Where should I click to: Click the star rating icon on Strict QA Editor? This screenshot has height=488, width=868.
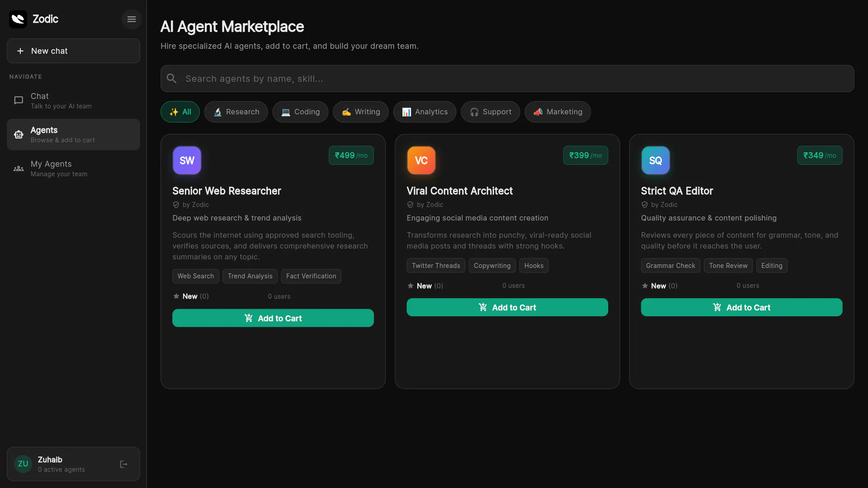click(x=645, y=286)
